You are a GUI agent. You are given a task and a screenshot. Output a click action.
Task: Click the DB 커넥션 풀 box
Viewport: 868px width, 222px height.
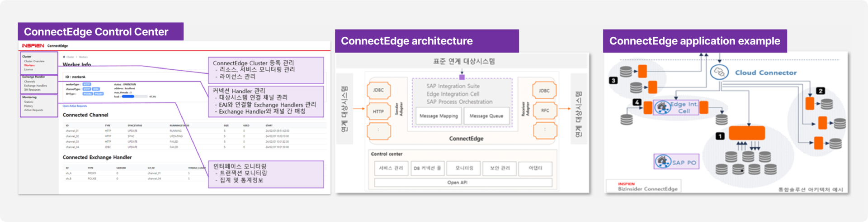pyautogui.click(x=427, y=168)
